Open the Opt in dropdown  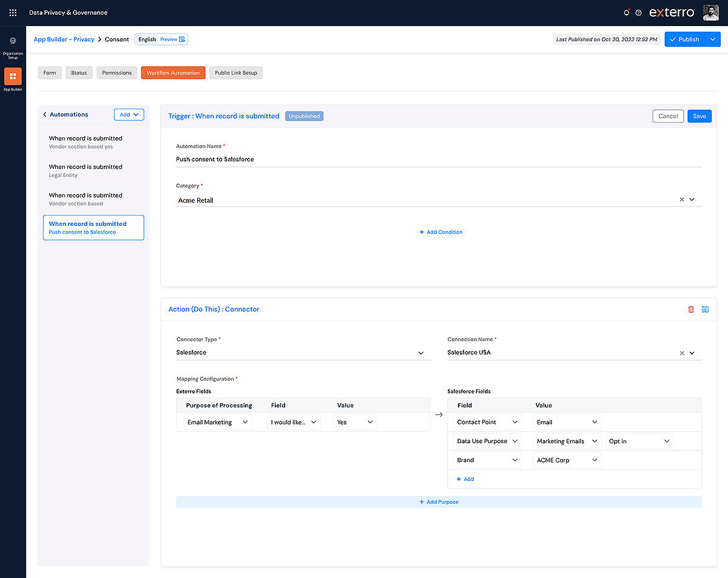(x=639, y=441)
